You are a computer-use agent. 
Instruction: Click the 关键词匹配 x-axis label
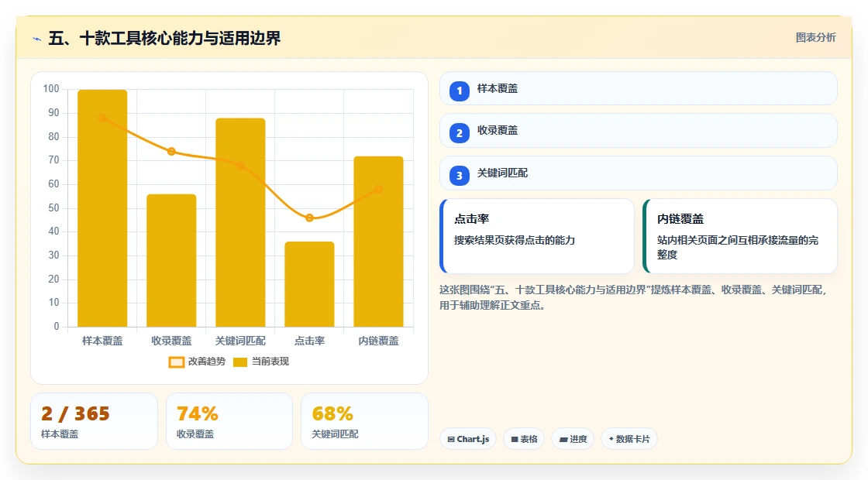pyautogui.click(x=240, y=341)
